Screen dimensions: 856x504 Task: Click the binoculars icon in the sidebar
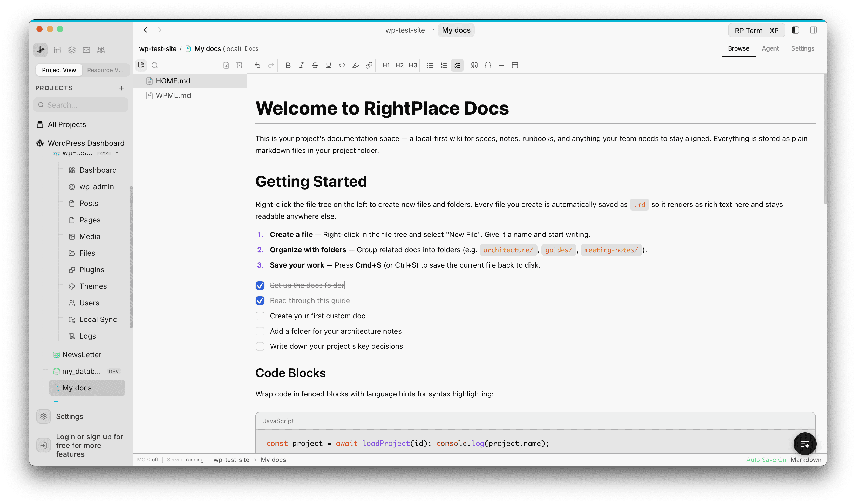[101, 50]
